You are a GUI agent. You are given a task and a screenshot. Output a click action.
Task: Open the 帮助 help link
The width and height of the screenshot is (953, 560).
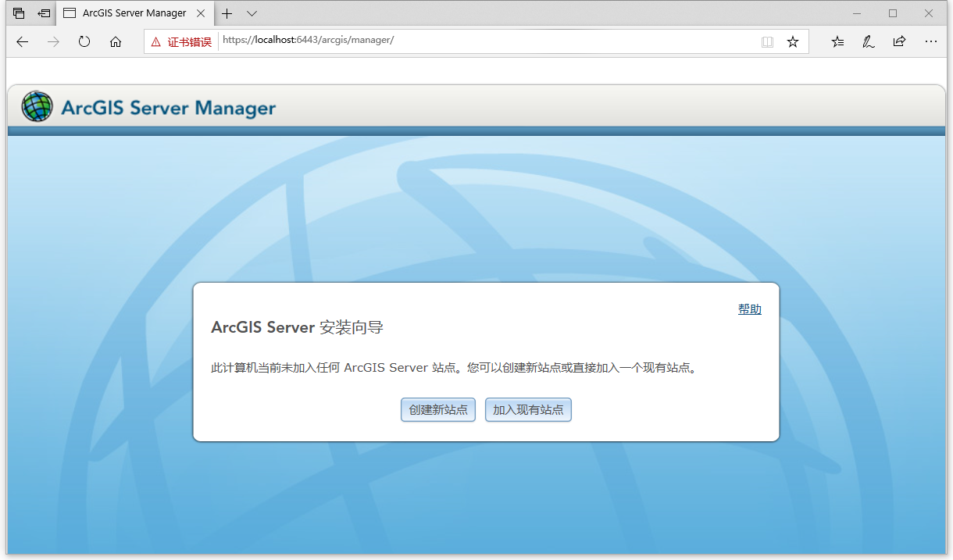[750, 309]
